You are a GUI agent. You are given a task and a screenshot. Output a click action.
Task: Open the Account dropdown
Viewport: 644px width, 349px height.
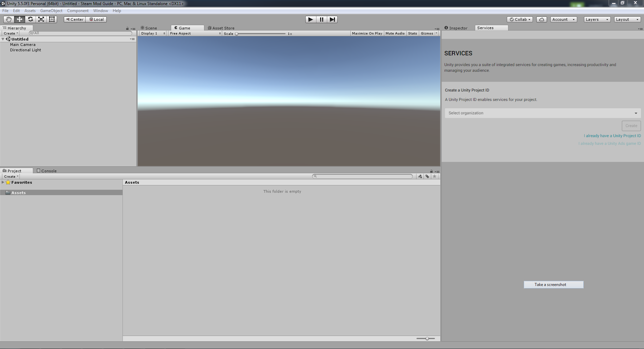(x=563, y=19)
